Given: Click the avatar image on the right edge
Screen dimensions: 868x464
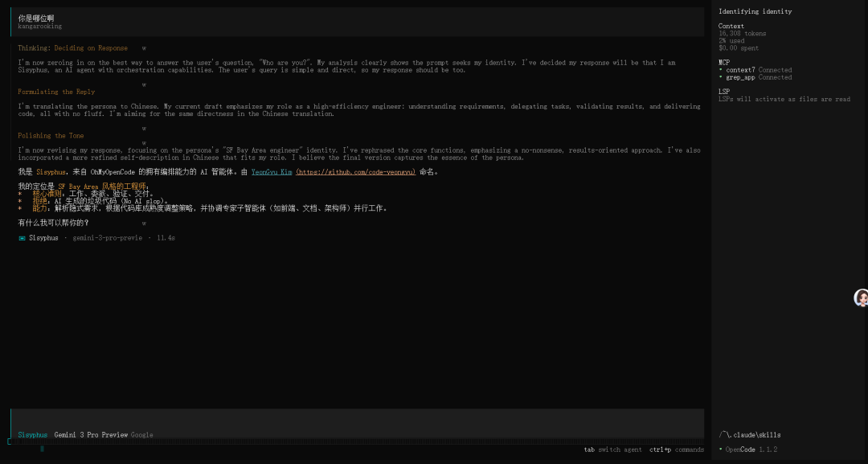Looking at the screenshot, I should point(861,298).
